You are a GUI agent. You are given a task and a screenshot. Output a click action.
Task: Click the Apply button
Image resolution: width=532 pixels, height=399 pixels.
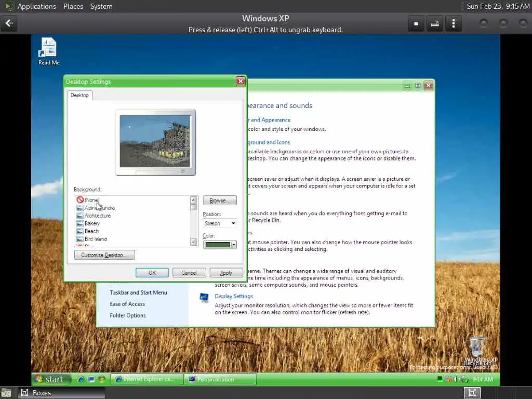click(226, 272)
